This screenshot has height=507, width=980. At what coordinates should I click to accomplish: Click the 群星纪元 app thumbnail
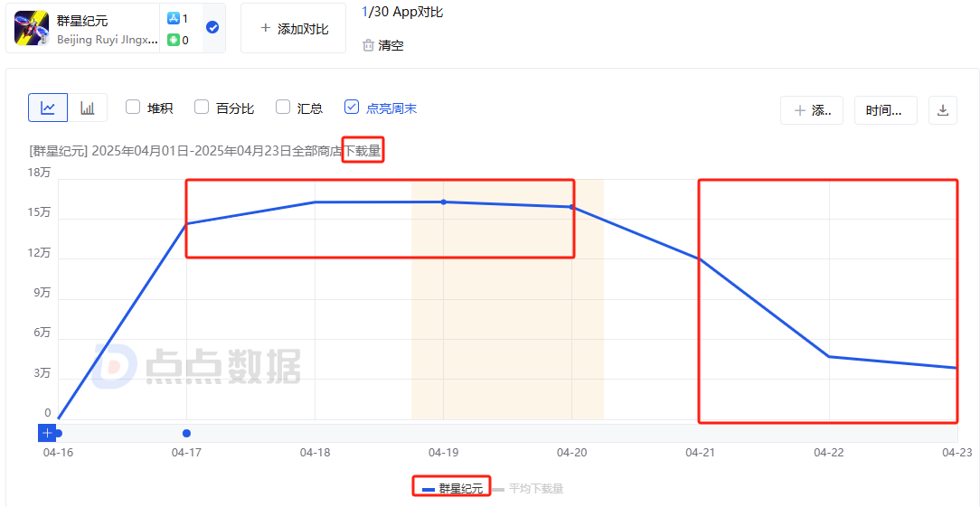pyautogui.click(x=32, y=28)
